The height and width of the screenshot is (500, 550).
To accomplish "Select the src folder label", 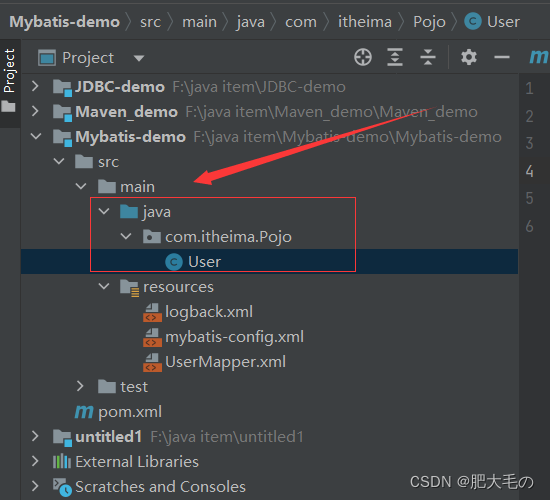I will click(x=108, y=162).
